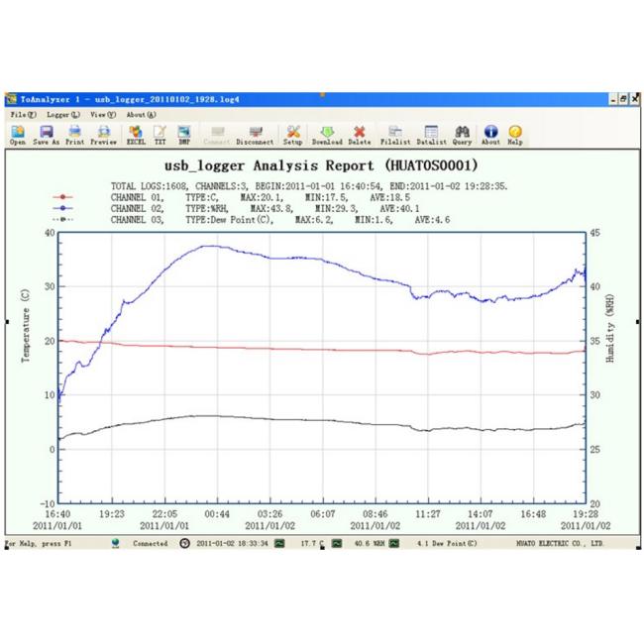This screenshot has width=644, height=644.
Task: Save chart as BMP image icon
Action: [x=184, y=133]
